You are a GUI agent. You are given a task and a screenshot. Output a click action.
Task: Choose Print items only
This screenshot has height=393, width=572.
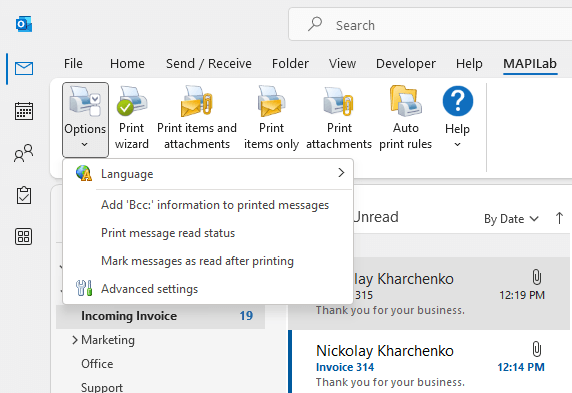point(271,117)
